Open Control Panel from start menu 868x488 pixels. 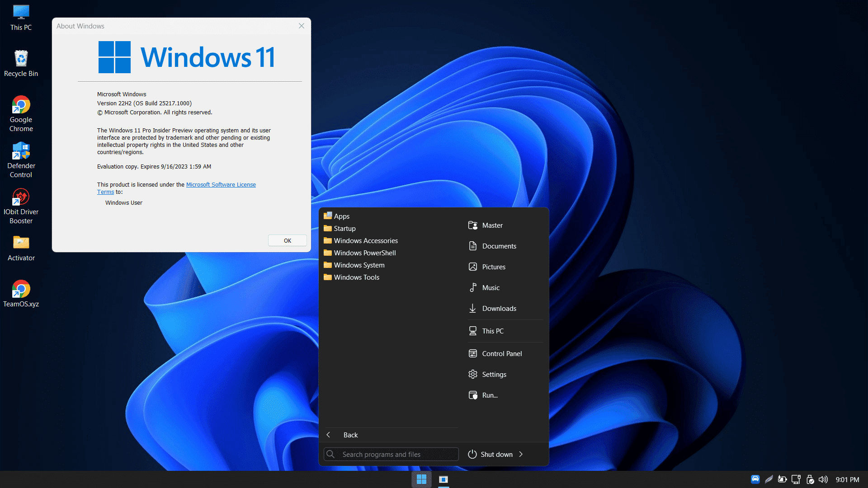pyautogui.click(x=501, y=353)
